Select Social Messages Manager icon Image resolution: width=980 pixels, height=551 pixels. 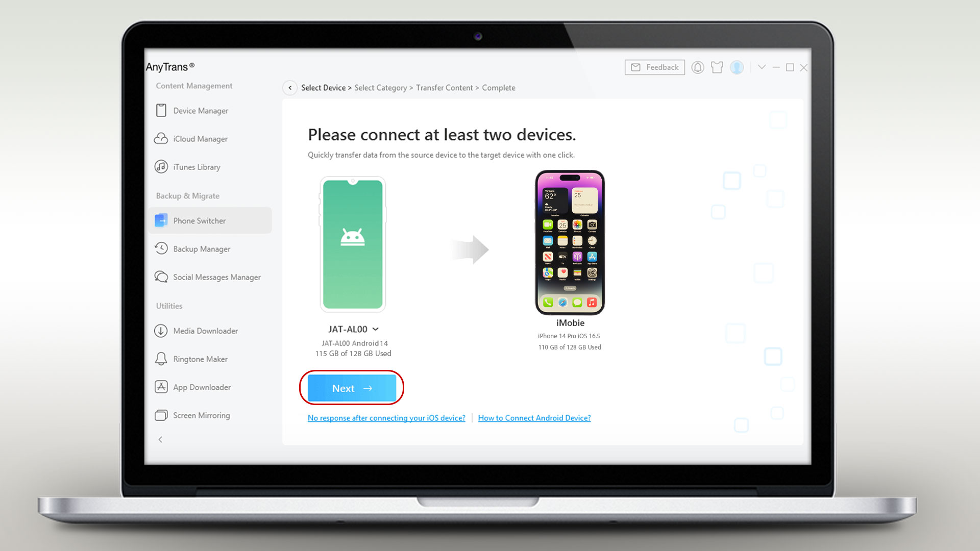click(161, 277)
